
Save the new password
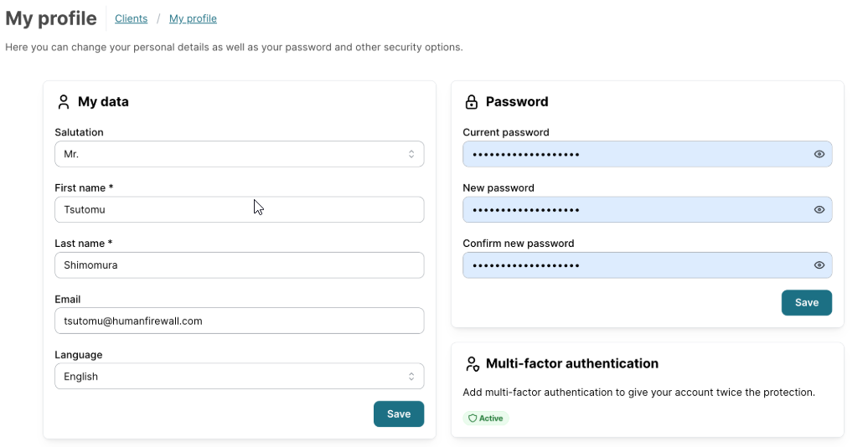point(806,303)
